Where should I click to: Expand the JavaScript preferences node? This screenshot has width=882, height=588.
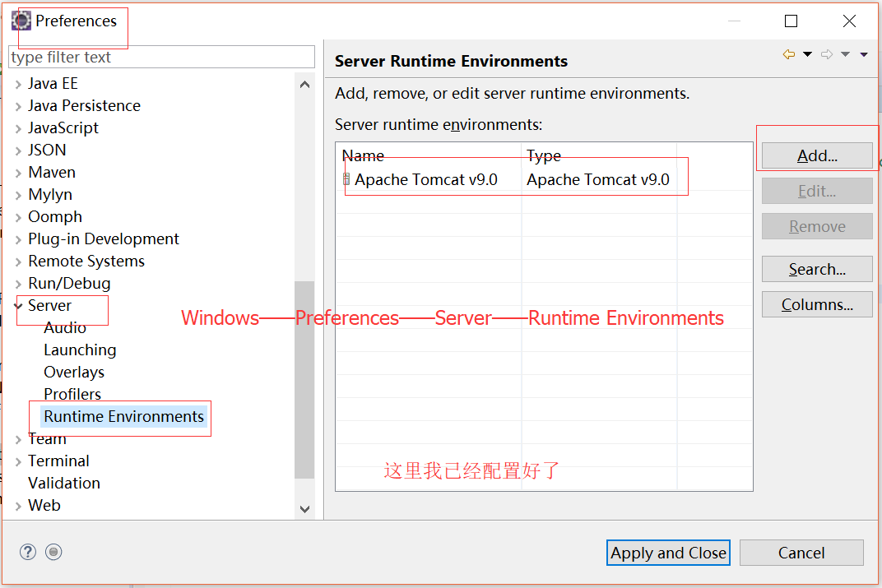point(18,129)
